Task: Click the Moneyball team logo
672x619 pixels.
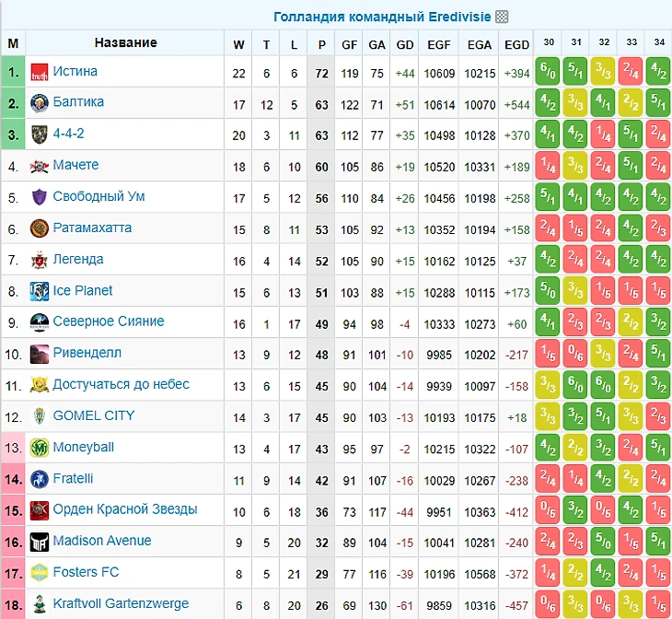Action: pyautogui.click(x=40, y=449)
